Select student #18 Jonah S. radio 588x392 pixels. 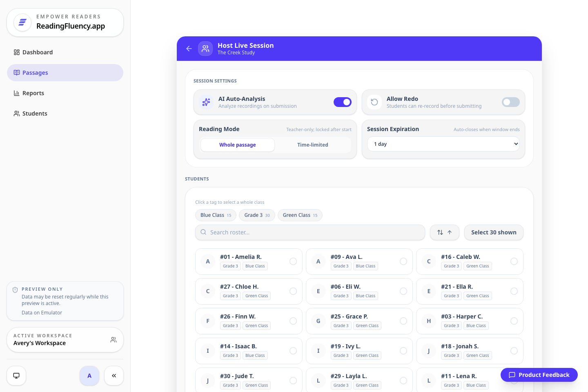click(x=514, y=351)
